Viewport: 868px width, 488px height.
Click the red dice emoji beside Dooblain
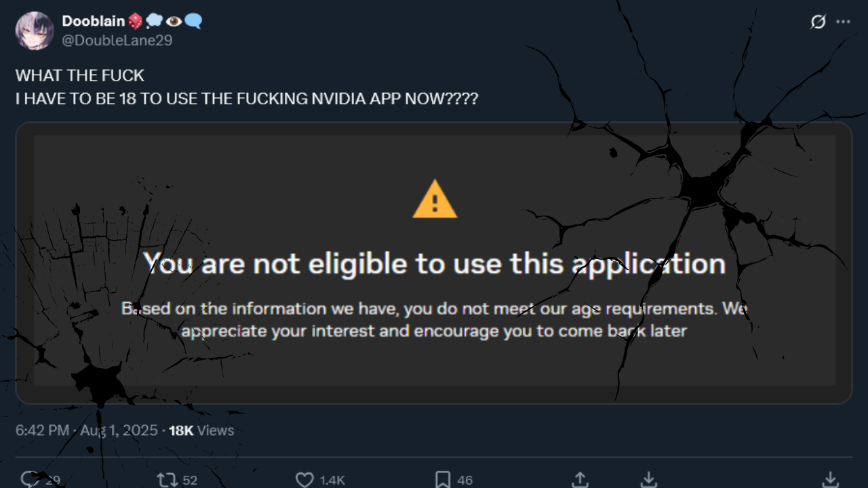pos(136,22)
